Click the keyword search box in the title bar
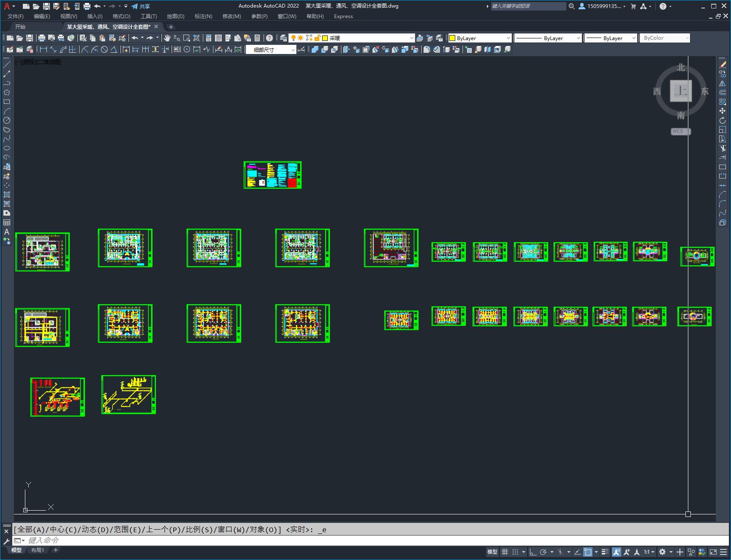Image resolution: width=731 pixels, height=560 pixels. click(528, 6)
